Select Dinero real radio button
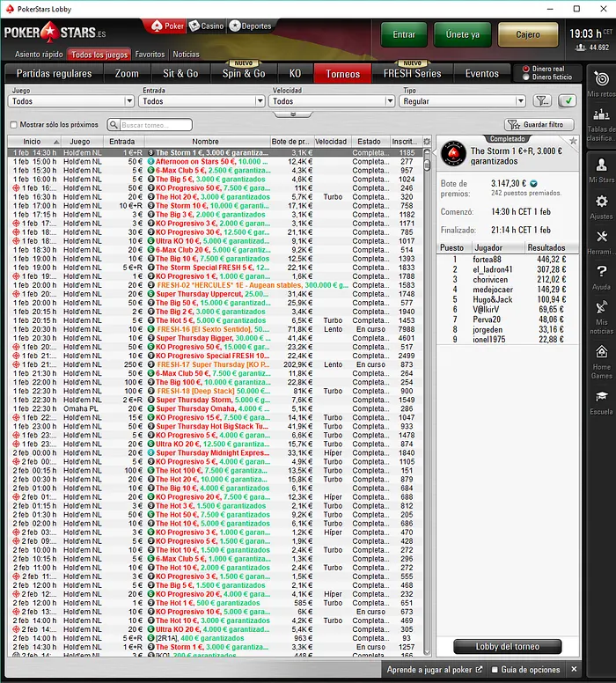This screenshot has height=683, width=616. tap(526, 69)
